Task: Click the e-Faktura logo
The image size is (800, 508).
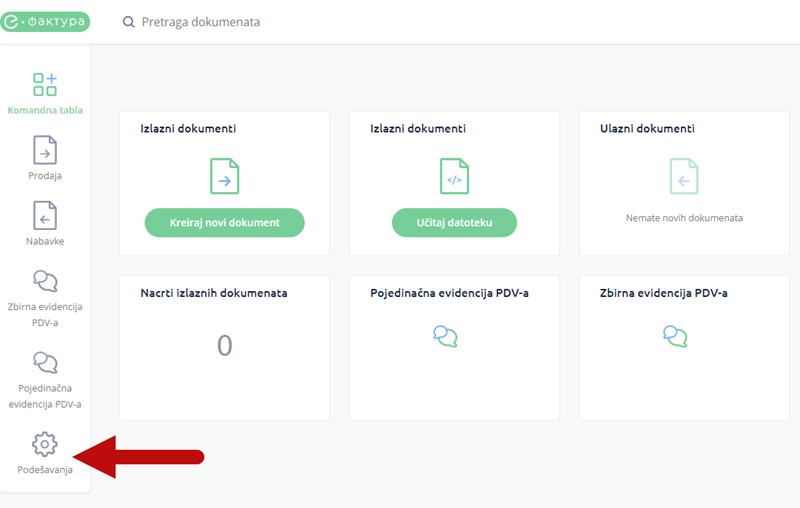Action: tap(45, 21)
